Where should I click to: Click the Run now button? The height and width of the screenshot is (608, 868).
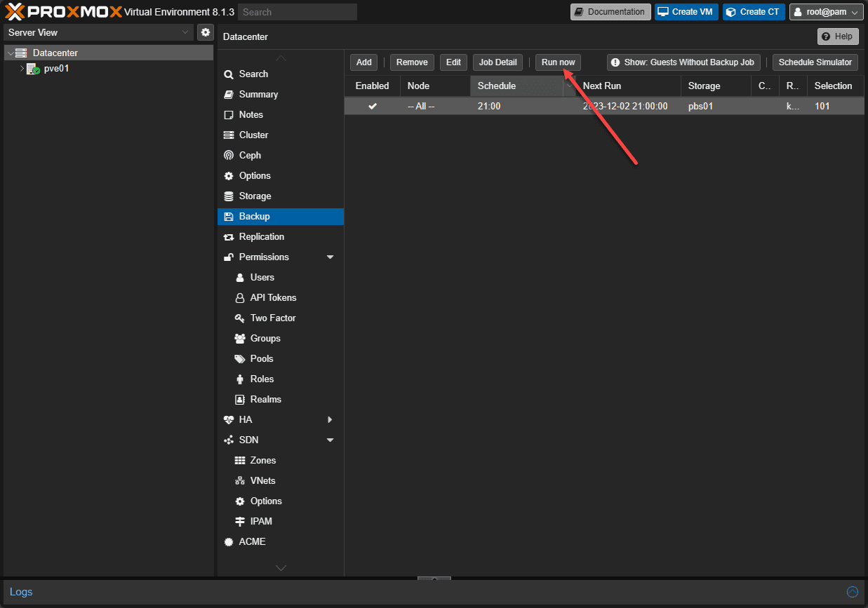coord(558,62)
